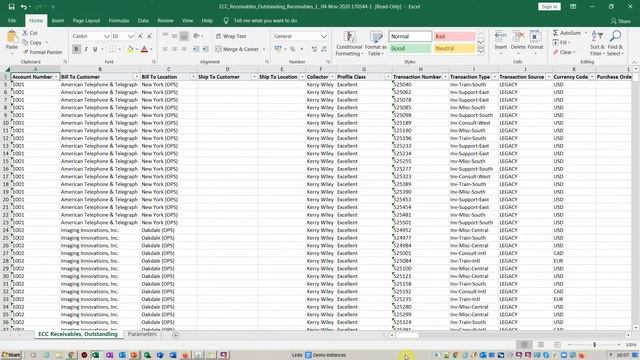The width and height of the screenshot is (640, 360).
Task: Apply the Normal cell style
Action: click(x=410, y=36)
